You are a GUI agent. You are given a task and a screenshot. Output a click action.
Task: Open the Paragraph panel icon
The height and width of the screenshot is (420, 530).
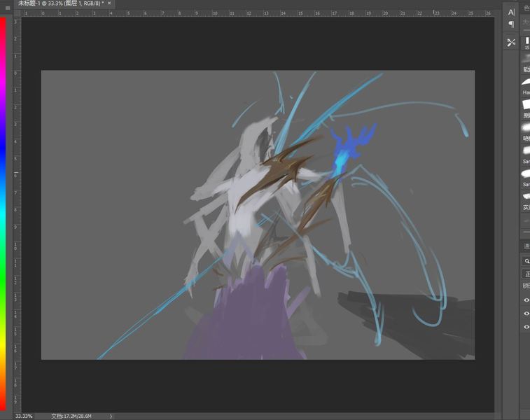511,24
